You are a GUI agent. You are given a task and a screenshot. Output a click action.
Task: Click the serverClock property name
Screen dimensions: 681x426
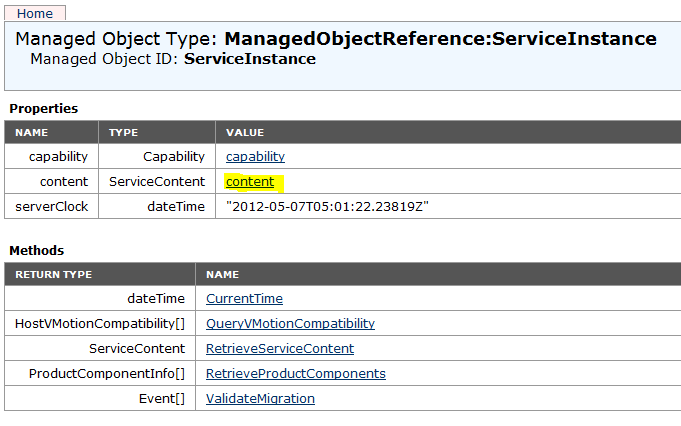52,207
